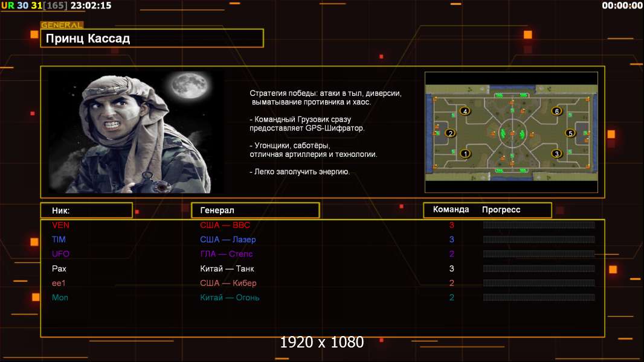The height and width of the screenshot is (362, 644).
Task: Click start position 1 on the map
Action: [x=465, y=154]
